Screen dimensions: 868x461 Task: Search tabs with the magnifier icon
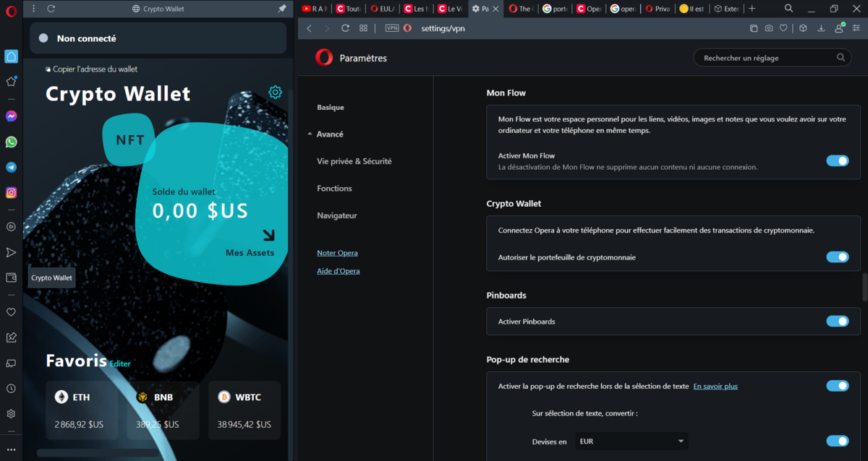(789, 9)
